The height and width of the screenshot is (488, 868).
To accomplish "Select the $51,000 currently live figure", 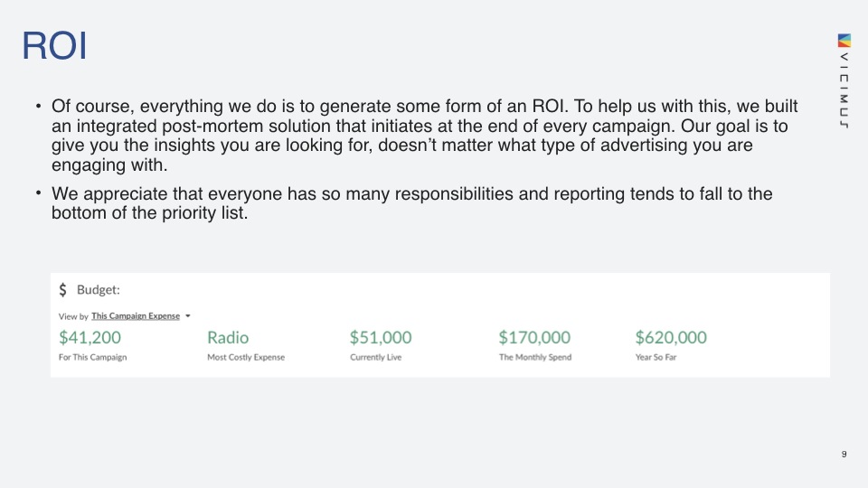I will pyautogui.click(x=381, y=337).
